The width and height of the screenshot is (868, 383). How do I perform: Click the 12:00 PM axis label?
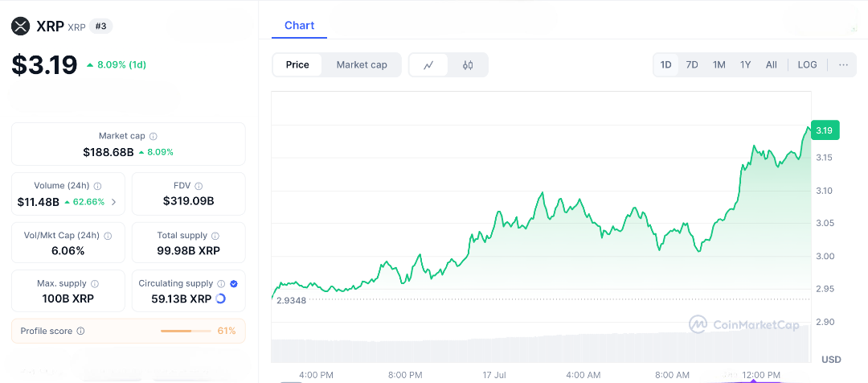tap(761, 375)
